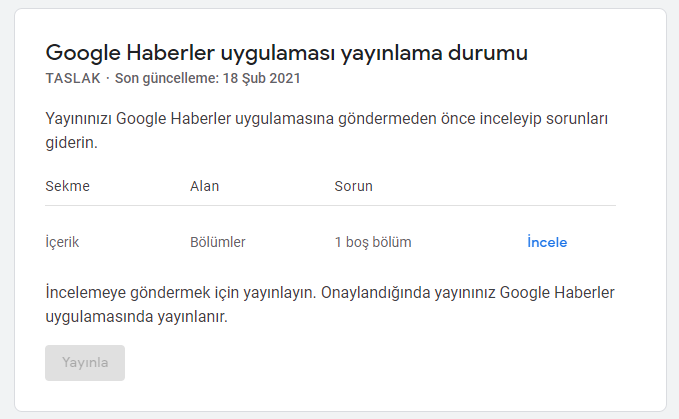Click the 'Son güncelleme: 18 Şub 2021' text
679x419 pixels.
pyautogui.click(x=207, y=78)
